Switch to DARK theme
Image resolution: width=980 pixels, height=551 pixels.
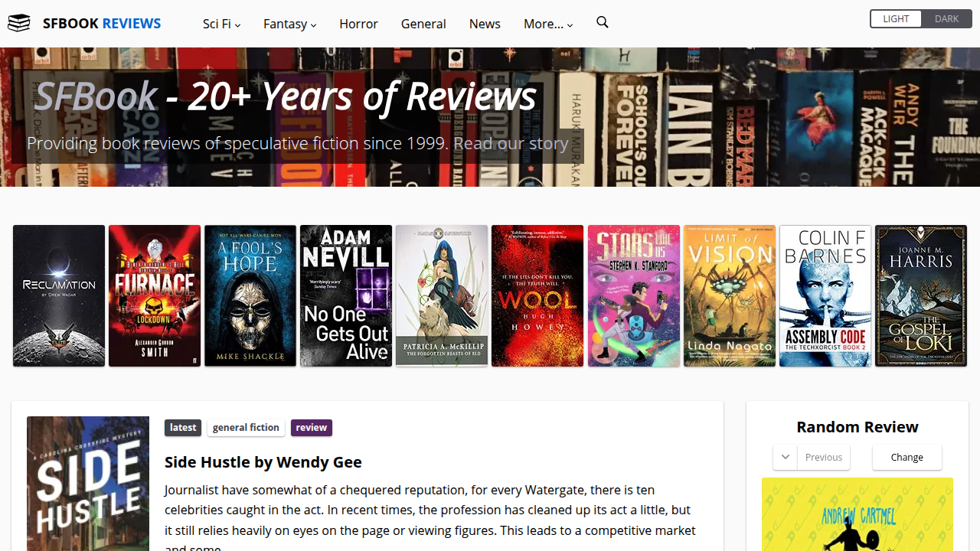[946, 19]
